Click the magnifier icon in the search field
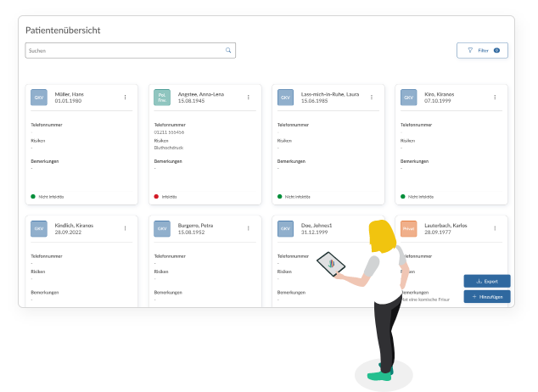 227,51
